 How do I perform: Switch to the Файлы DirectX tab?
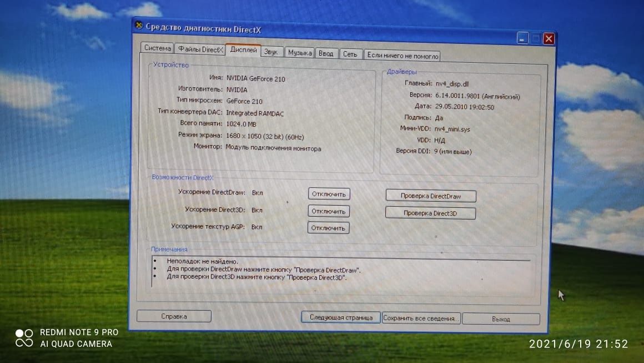200,49
